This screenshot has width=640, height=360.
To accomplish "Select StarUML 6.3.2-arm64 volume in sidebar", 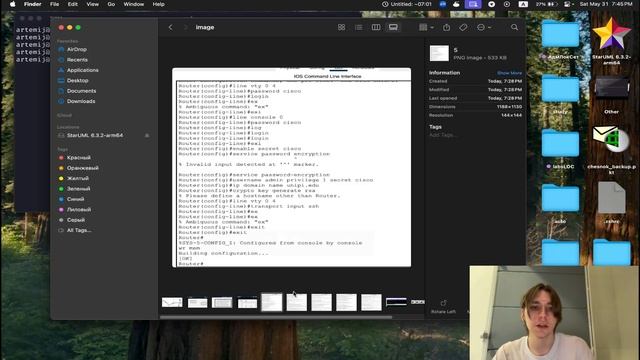I will (x=95, y=136).
